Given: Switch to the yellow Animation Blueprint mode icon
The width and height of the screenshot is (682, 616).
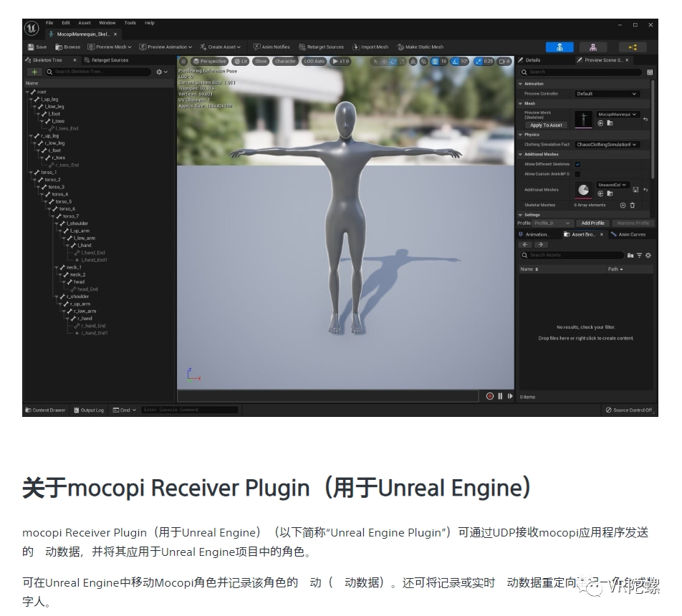Looking at the screenshot, I should point(633,47).
